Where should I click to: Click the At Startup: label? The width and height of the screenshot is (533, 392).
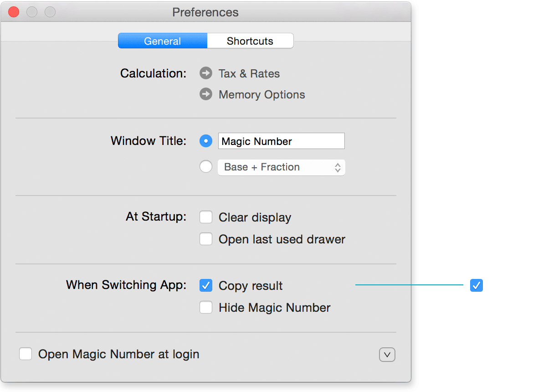coord(156,217)
